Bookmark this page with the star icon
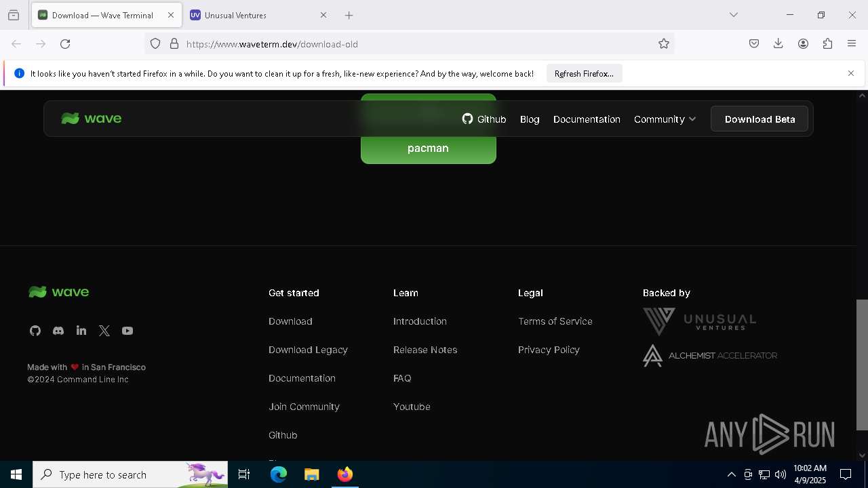This screenshot has height=488, width=868. (x=664, y=44)
